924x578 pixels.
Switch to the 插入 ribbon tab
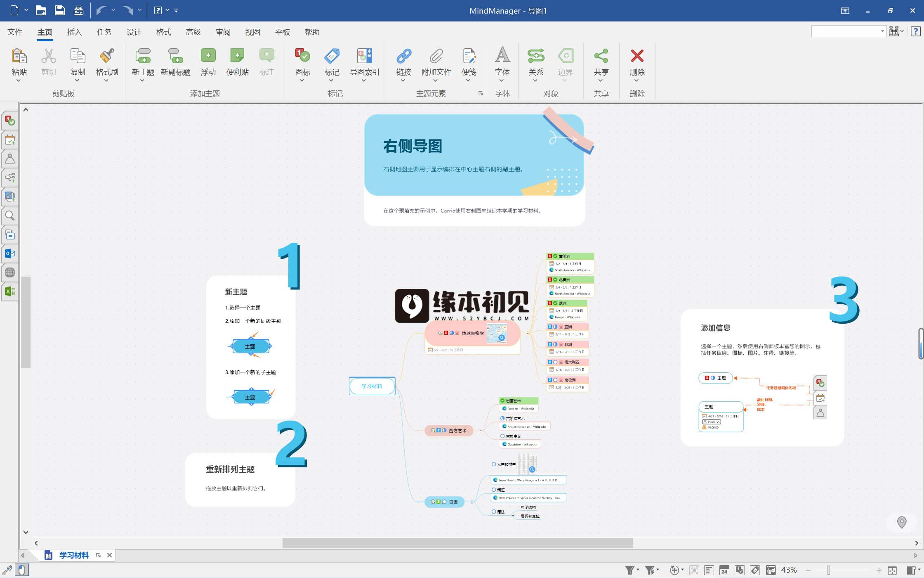[74, 32]
